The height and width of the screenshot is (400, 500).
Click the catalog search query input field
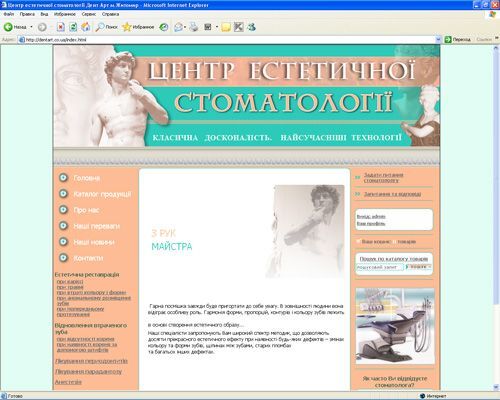point(380,267)
